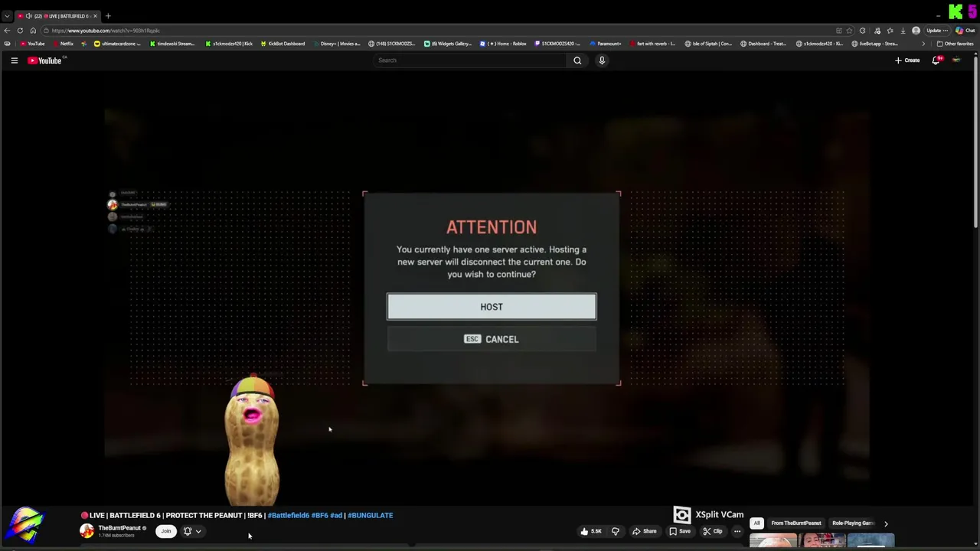Image resolution: width=980 pixels, height=551 pixels.
Task: Go to YouTube home via logo
Action: (45, 60)
